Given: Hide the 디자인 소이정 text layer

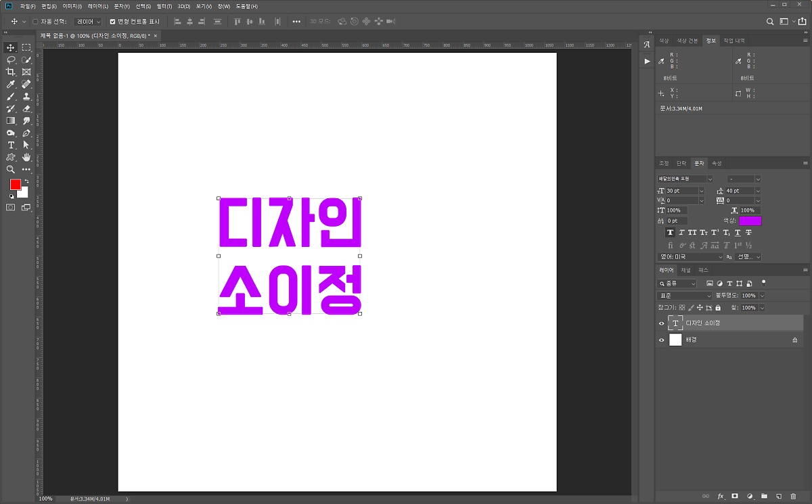Looking at the screenshot, I should tap(662, 323).
